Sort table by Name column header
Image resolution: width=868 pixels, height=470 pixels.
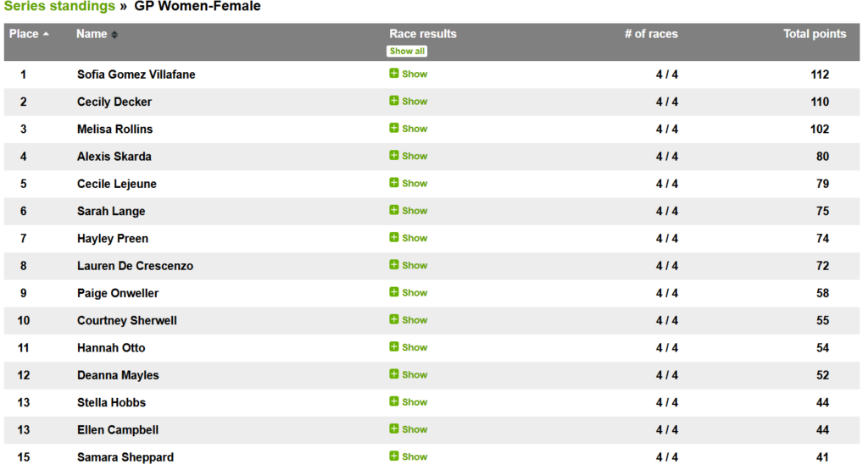click(x=97, y=34)
